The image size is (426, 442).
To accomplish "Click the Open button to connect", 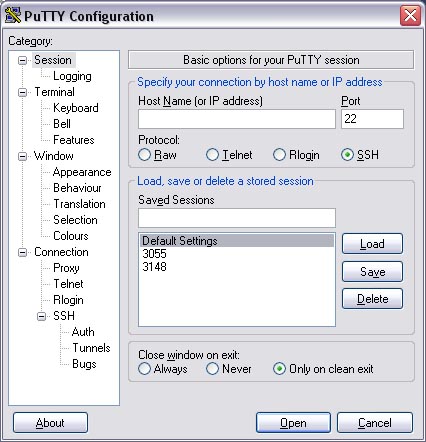I will tap(293, 423).
